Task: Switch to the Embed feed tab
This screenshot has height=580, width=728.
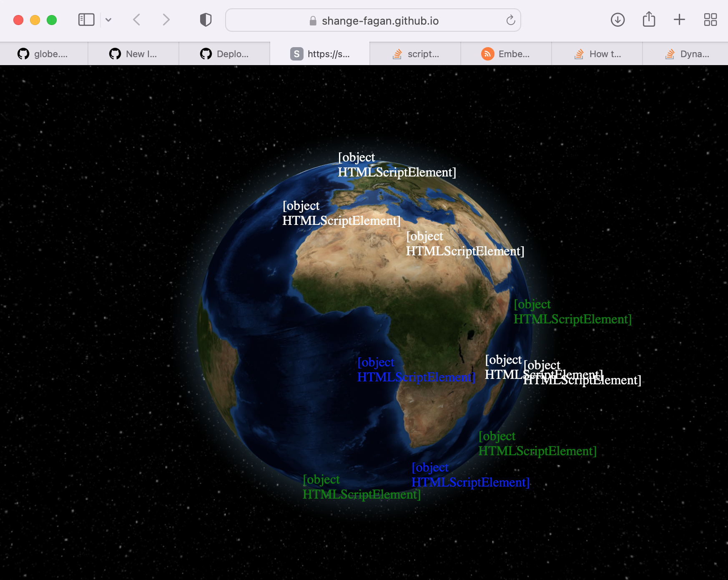Action: pos(506,53)
